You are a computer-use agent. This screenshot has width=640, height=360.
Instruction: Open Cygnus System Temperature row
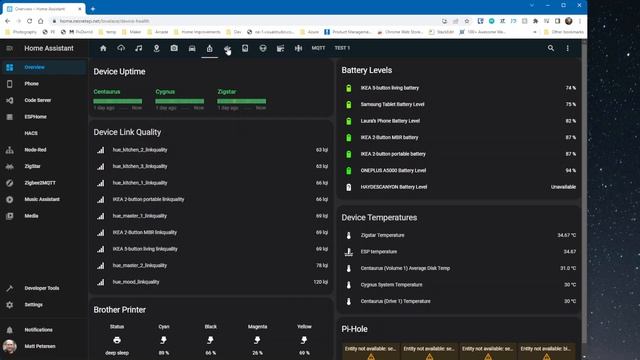(459, 285)
